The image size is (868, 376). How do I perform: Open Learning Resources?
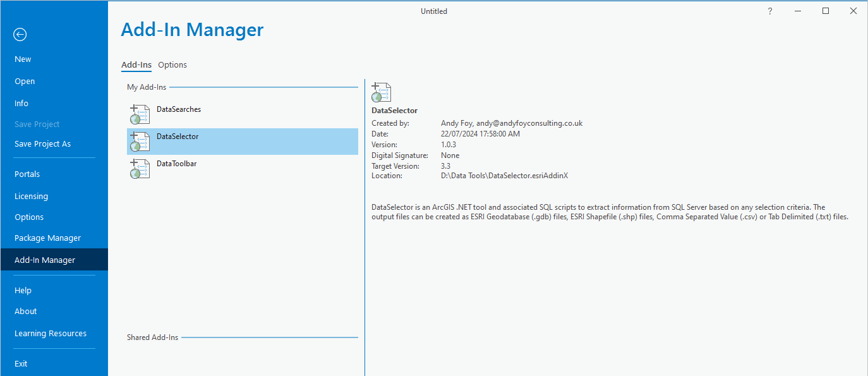click(x=51, y=334)
